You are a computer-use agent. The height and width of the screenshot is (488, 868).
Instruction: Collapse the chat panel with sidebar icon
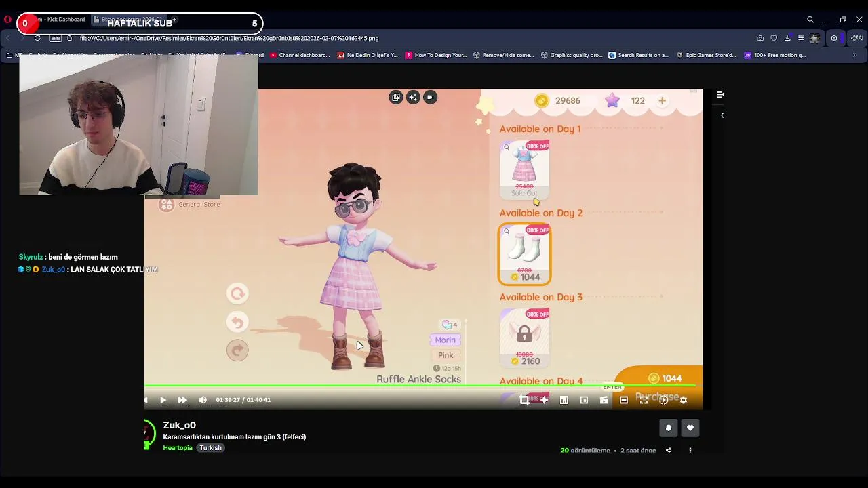pos(720,95)
